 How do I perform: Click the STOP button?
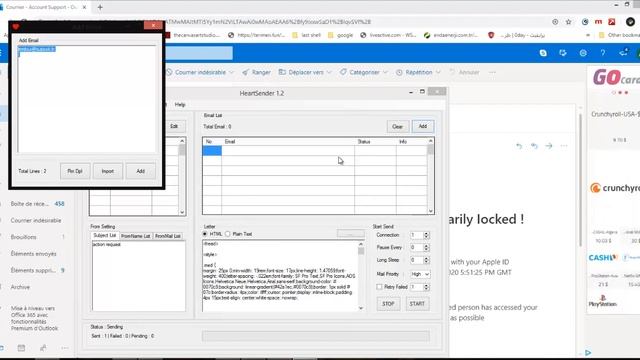click(388, 304)
